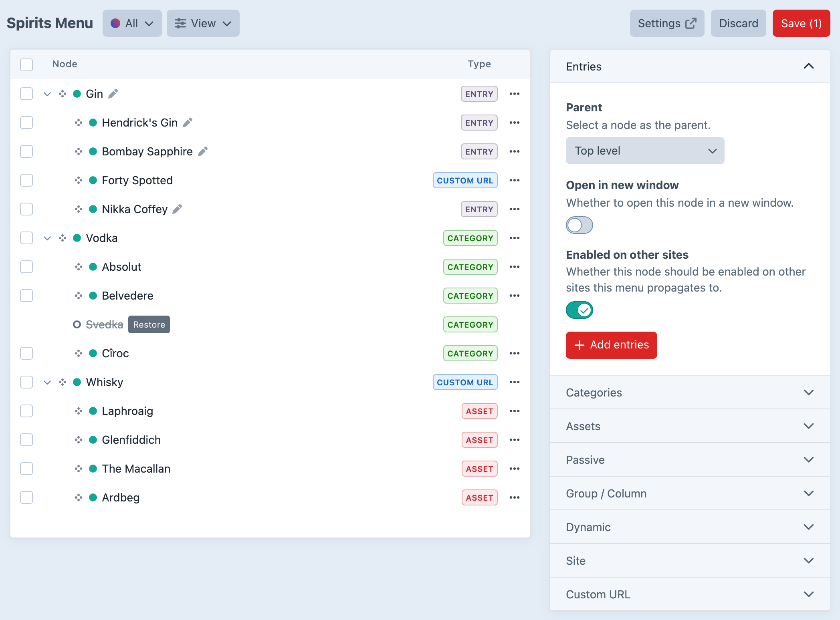This screenshot has height=620, width=840.
Task: Open the ellipsis menu for Glenfiddich
Action: 515,440
